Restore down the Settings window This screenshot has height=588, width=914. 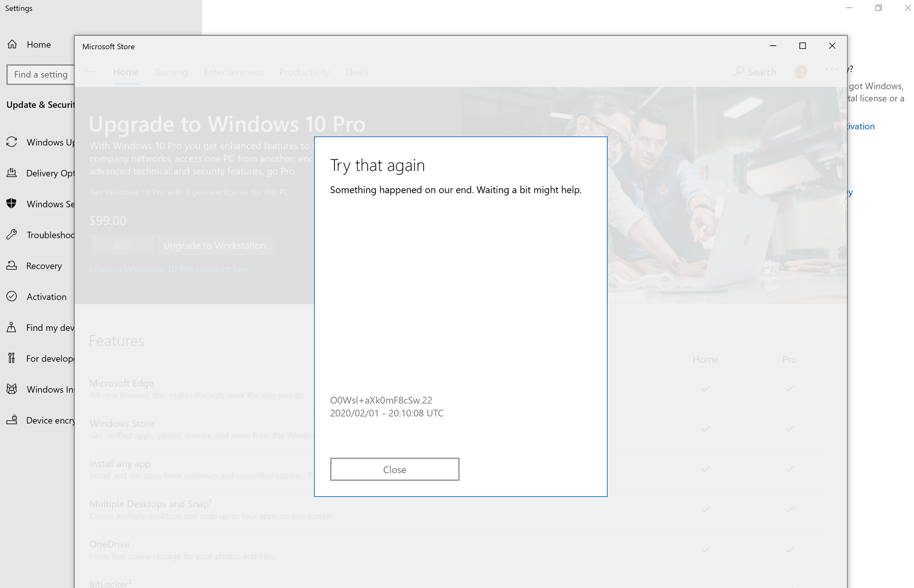click(x=878, y=8)
